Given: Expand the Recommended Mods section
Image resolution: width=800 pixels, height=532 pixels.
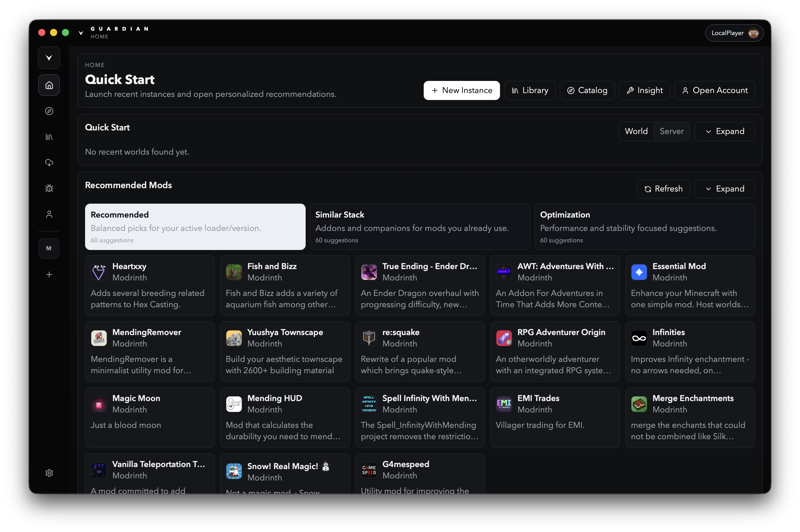Looking at the screenshot, I should coord(724,189).
